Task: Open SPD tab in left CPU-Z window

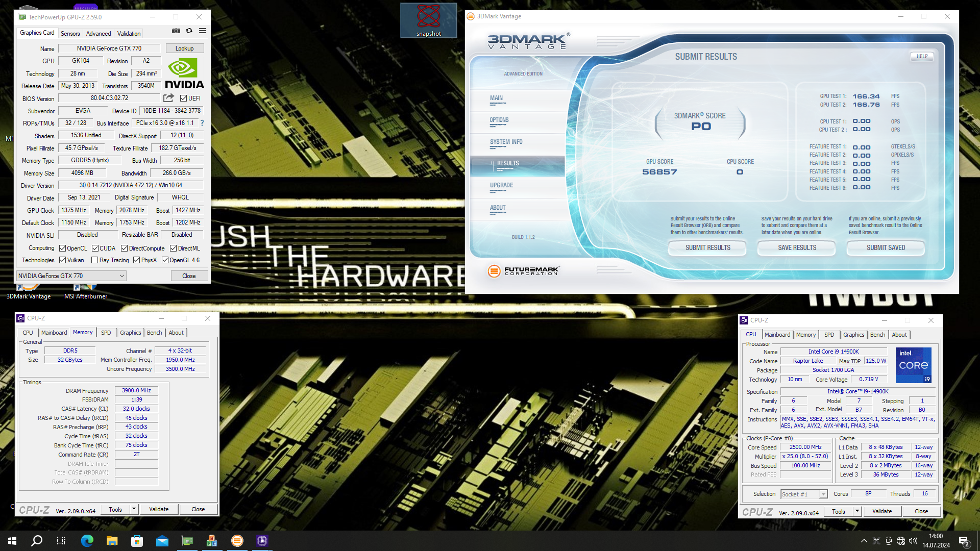Action: (x=106, y=333)
